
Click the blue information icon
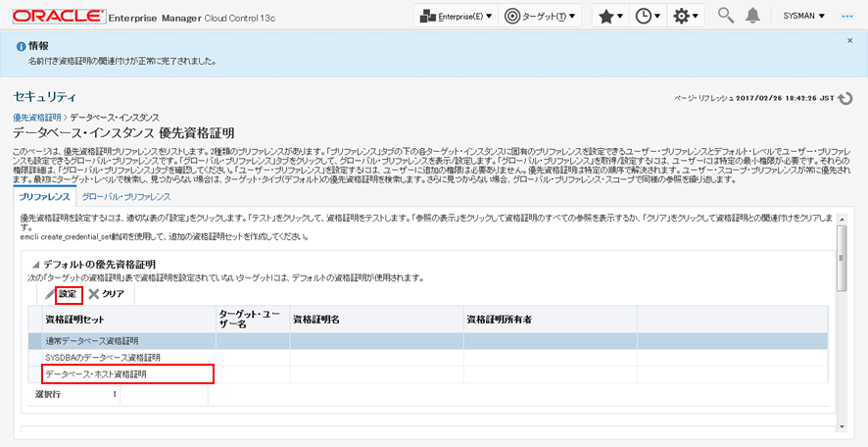pyautogui.click(x=21, y=46)
